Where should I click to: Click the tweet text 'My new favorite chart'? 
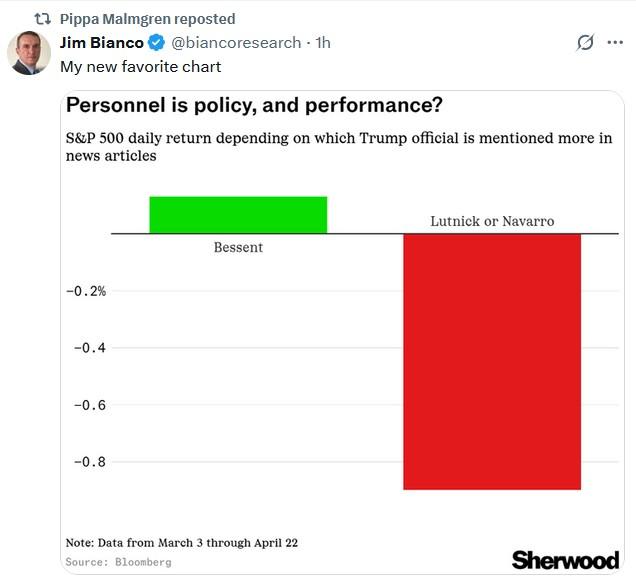pyautogui.click(x=140, y=67)
